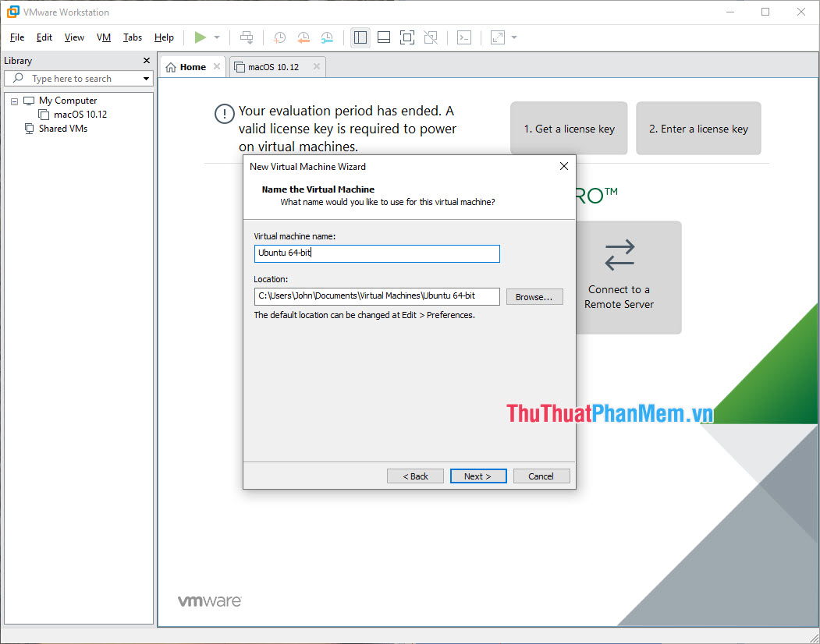Toggle the Library panel visibility
Screen dimensions: 820x644
coord(360,37)
